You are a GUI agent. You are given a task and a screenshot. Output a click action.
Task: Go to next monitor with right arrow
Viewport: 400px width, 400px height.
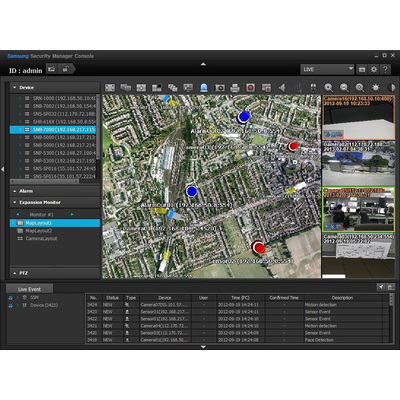[x=72, y=214]
